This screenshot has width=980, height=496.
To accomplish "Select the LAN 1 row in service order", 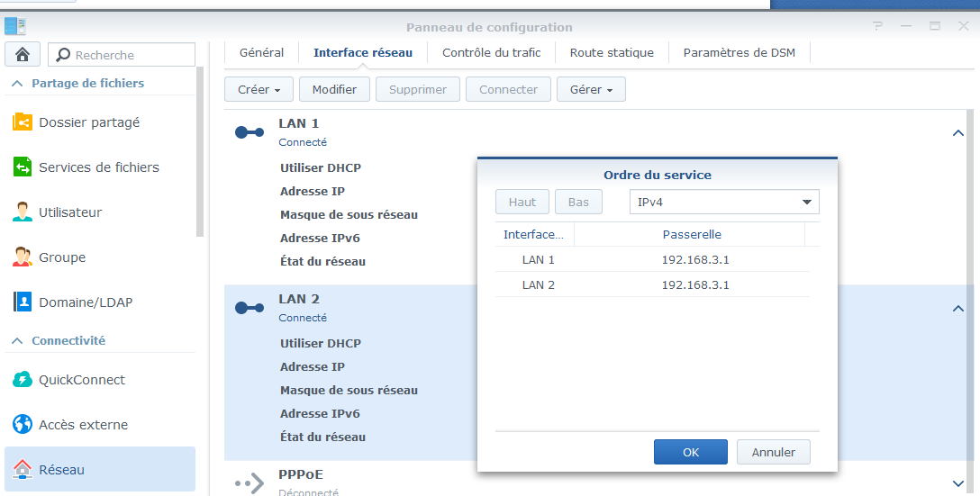I will click(x=652, y=259).
